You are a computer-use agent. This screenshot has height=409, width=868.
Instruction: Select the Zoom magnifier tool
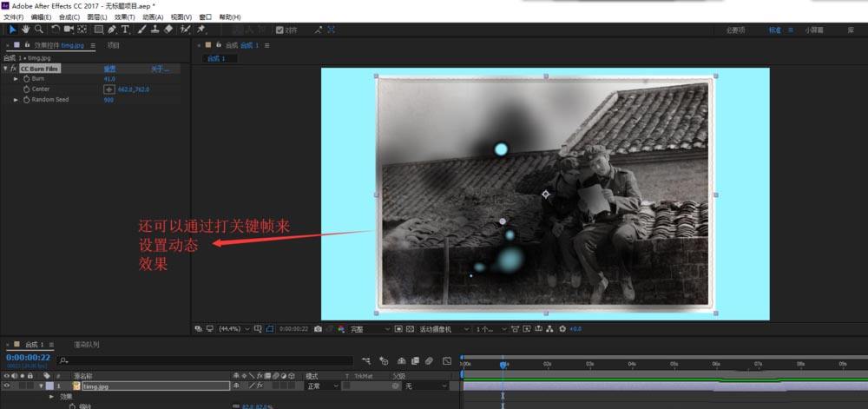(38, 30)
